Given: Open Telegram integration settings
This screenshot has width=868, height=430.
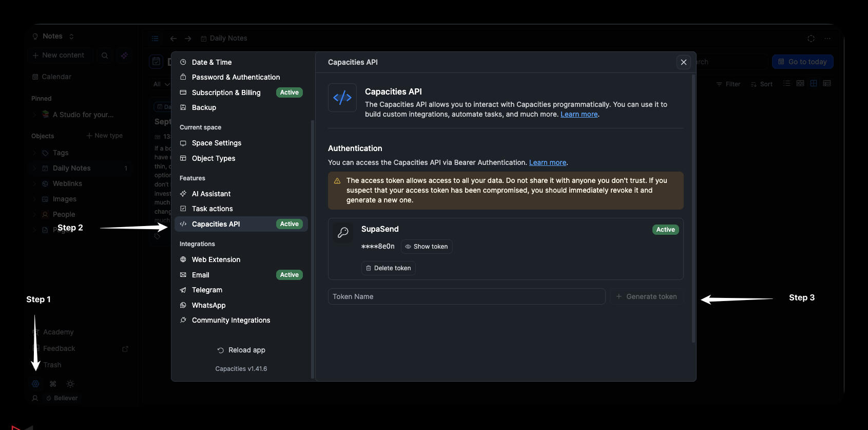Looking at the screenshot, I should [x=207, y=290].
